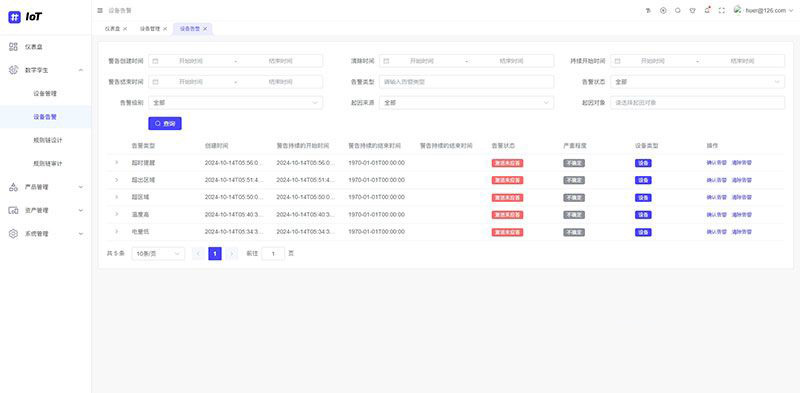Image resolution: width=800 pixels, height=393 pixels.
Task: Open the 起因来源 dropdown
Action: click(x=466, y=103)
